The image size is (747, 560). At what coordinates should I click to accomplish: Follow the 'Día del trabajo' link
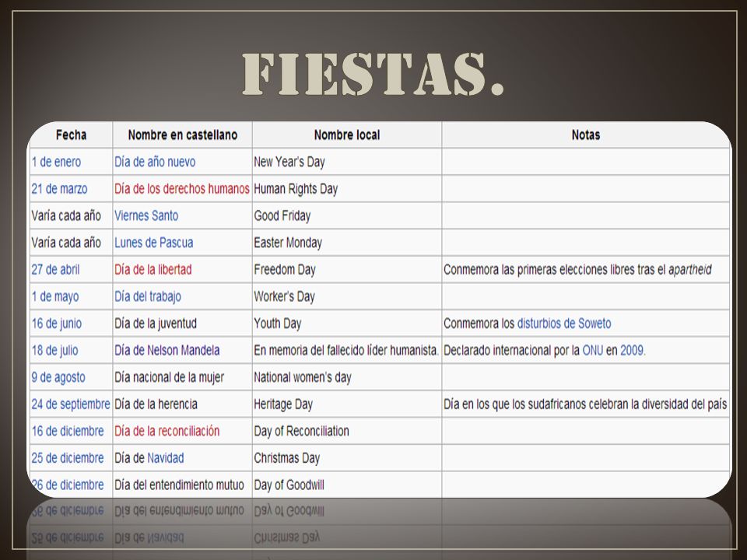(x=148, y=296)
